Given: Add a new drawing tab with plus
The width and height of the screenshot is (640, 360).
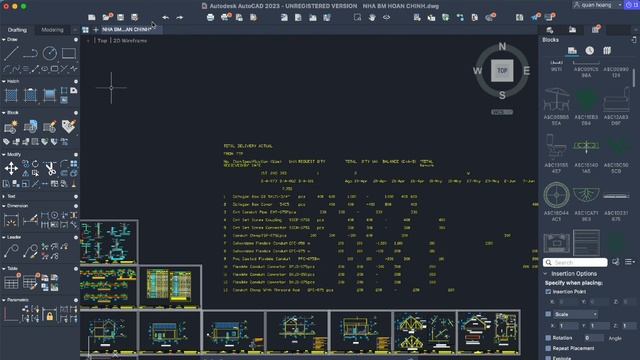Looking at the screenshot, I should pos(96,29).
